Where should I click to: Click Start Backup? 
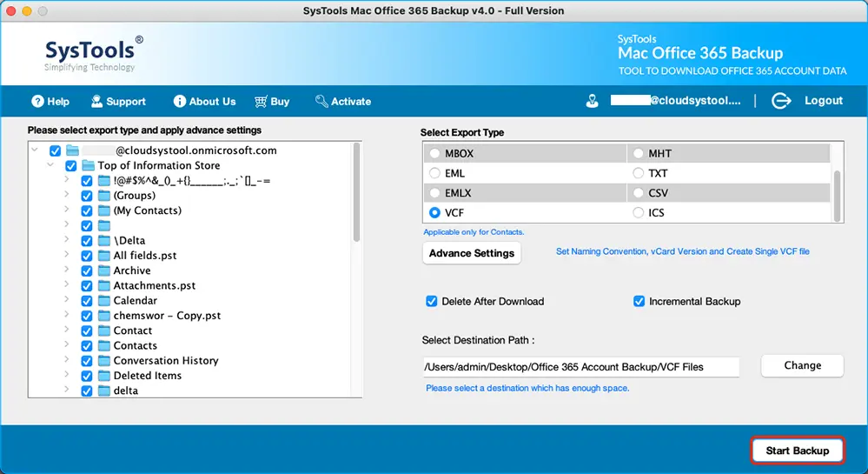click(x=797, y=451)
